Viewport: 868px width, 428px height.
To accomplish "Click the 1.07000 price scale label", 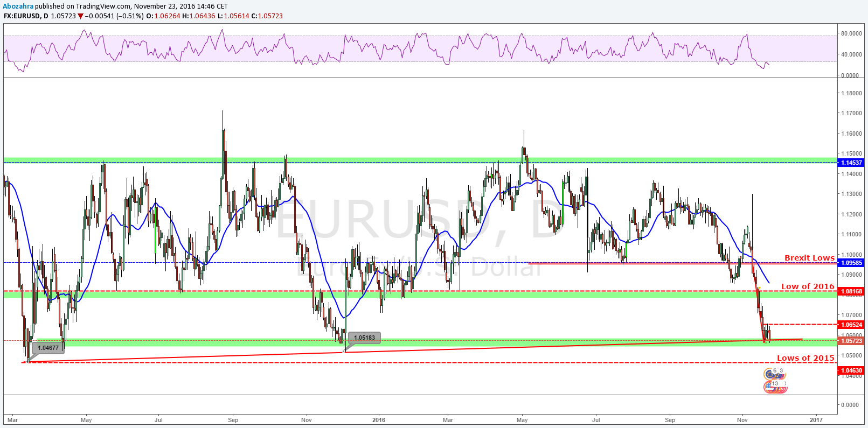I will tap(851, 315).
